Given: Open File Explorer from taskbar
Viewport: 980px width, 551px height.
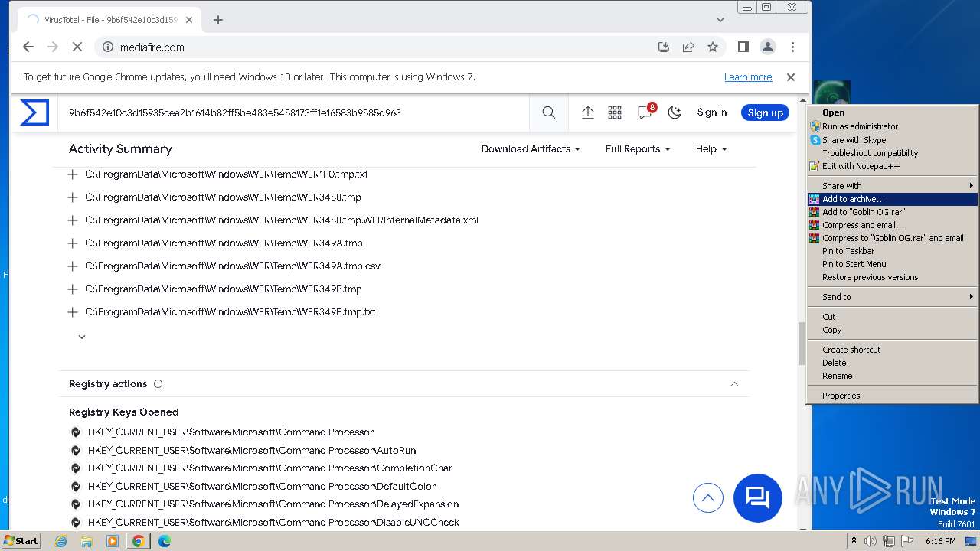Looking at the screenshot, I should 87,541.
